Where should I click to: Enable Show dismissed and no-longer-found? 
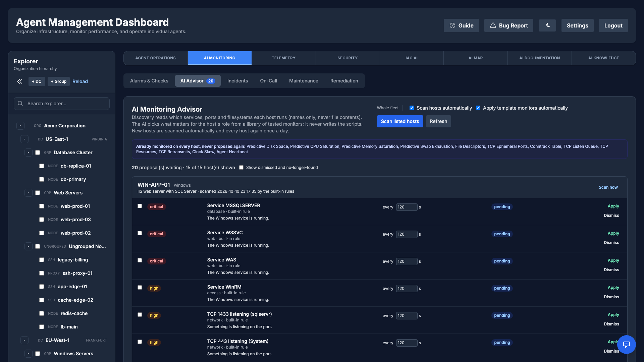[241, 168]
